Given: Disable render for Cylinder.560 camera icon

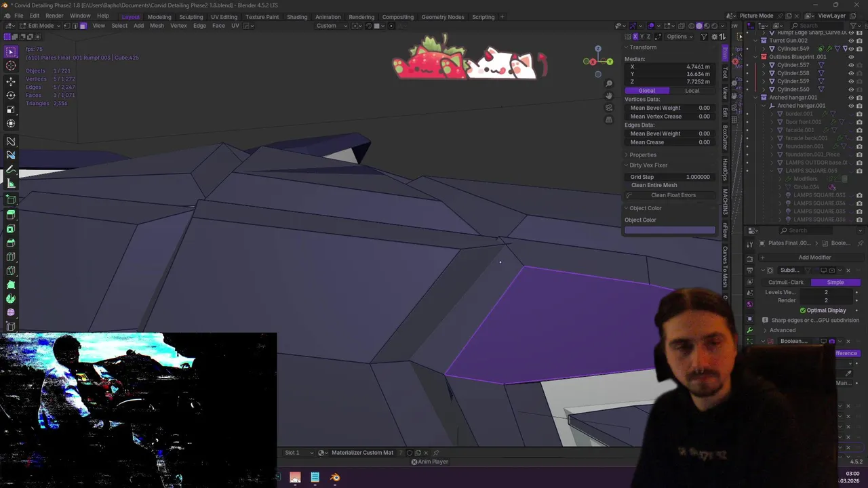Looking at the screenshot, I should click(859, 89).
